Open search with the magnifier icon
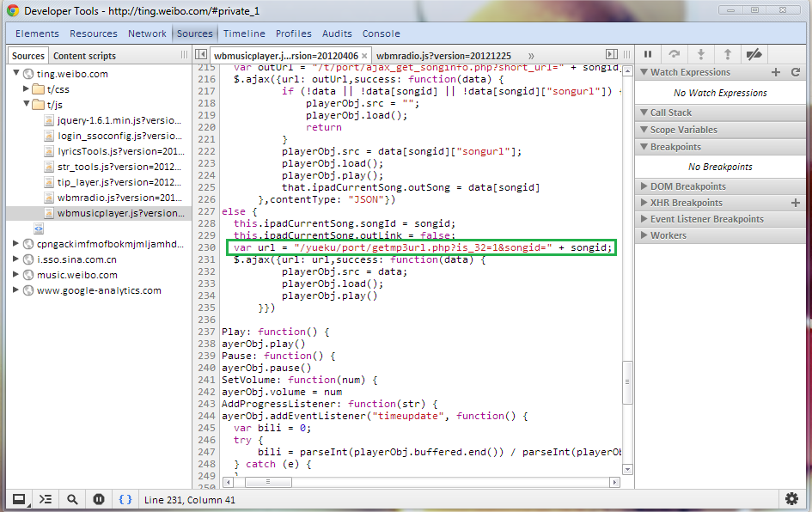Screen dimensions: 812x512 point(72,499)
